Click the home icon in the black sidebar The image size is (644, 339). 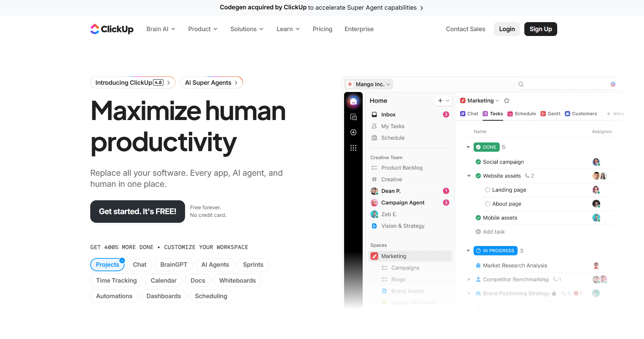353,101
